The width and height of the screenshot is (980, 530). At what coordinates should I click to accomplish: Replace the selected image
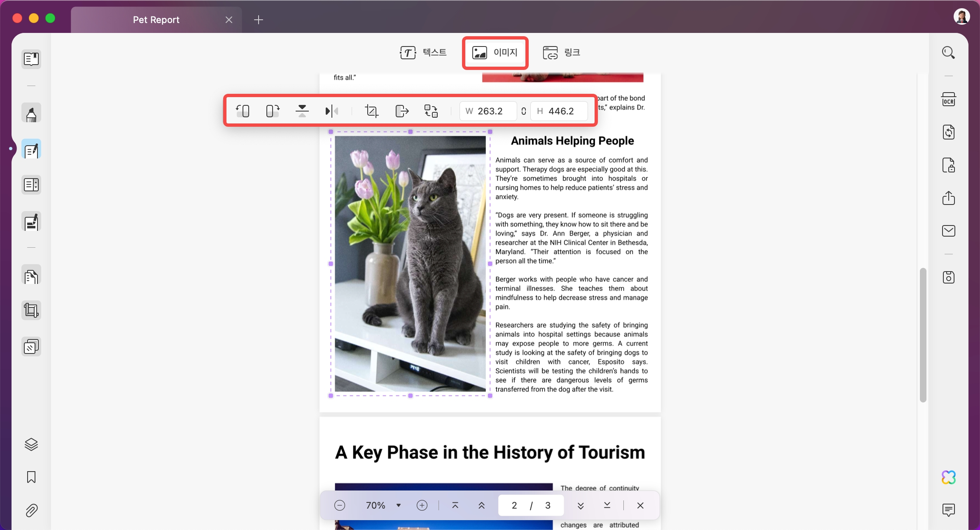[431, 111]
